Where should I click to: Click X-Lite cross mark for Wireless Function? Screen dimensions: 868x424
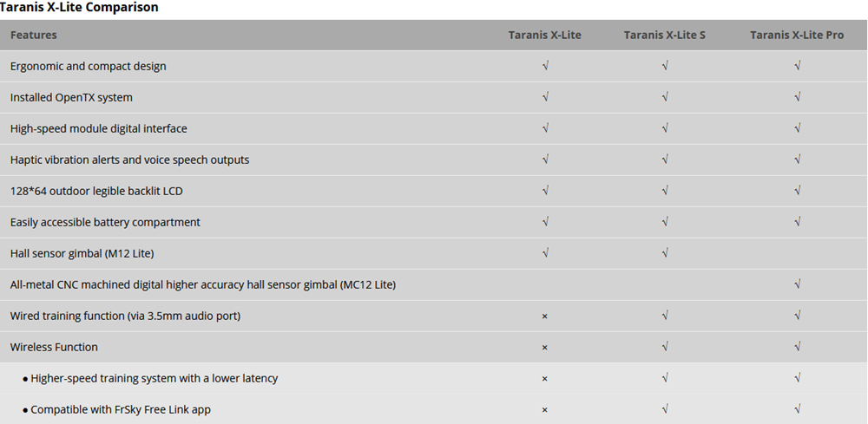coord(544,348)
